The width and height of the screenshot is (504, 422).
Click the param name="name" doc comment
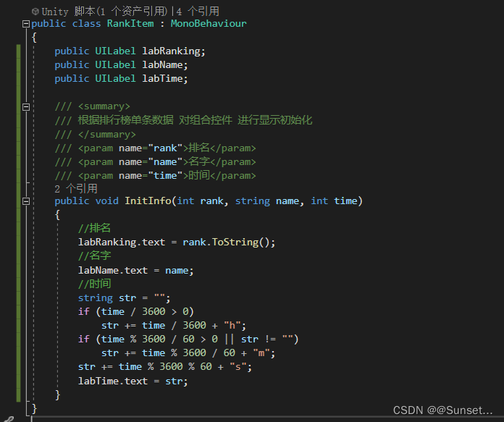(x=155, y=161)
